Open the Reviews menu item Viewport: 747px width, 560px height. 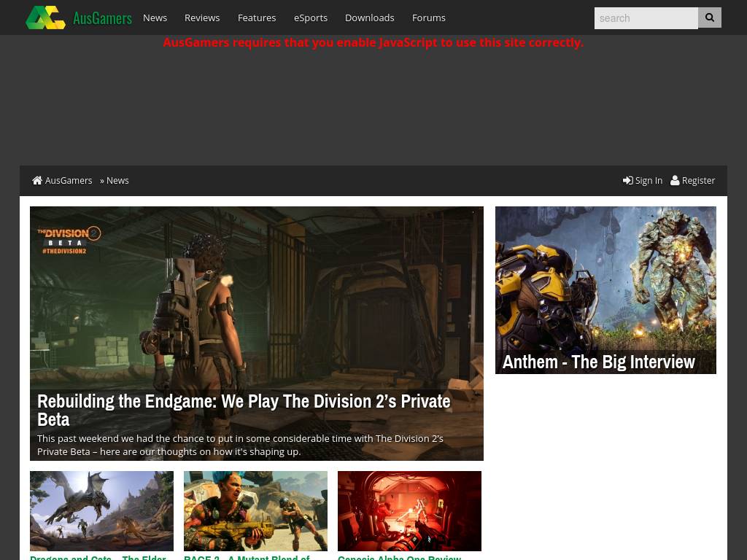click(202, 17)
